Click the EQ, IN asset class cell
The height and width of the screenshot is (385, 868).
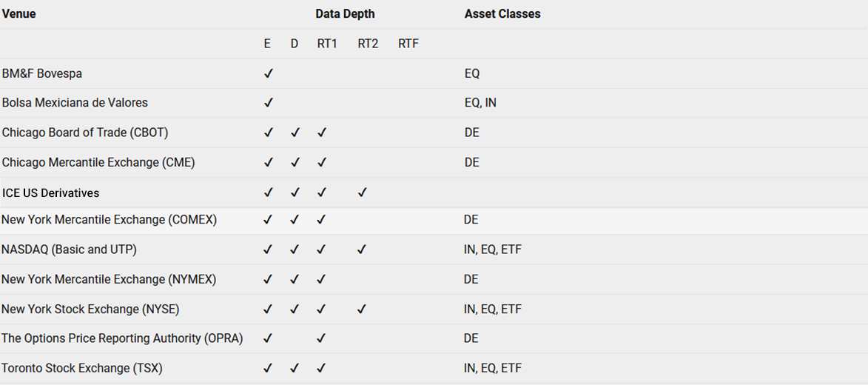click(x=480, y=103)
